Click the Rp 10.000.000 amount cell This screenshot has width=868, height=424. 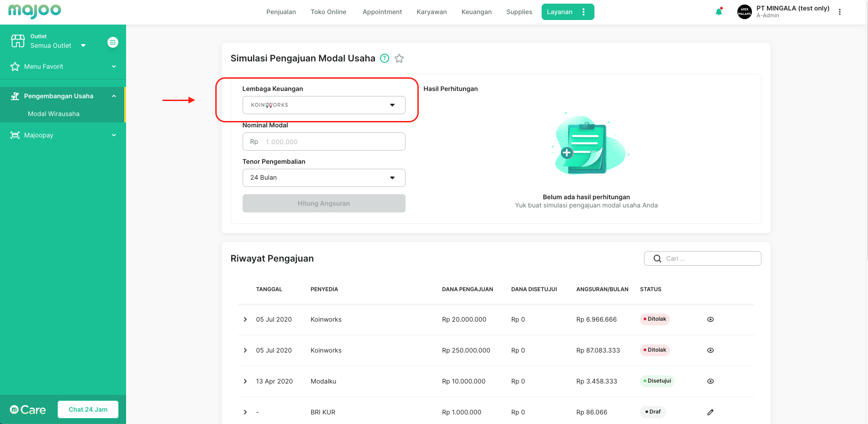pos(463,381)
